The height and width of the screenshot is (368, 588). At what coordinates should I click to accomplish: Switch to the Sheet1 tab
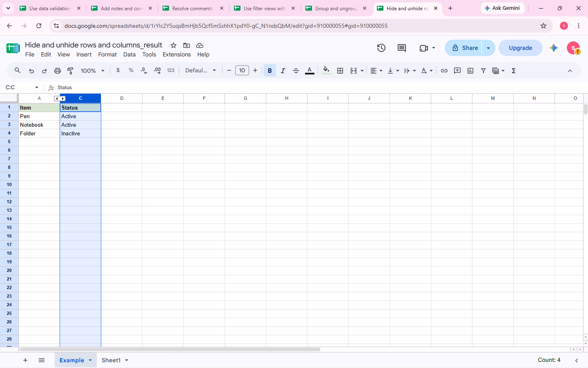(x=111, y=360)
